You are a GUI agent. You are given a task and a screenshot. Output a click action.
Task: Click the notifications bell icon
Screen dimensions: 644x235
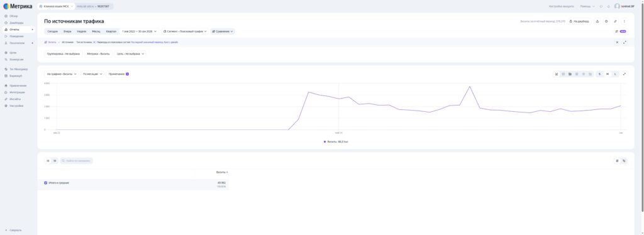click(x=608, y=6)
